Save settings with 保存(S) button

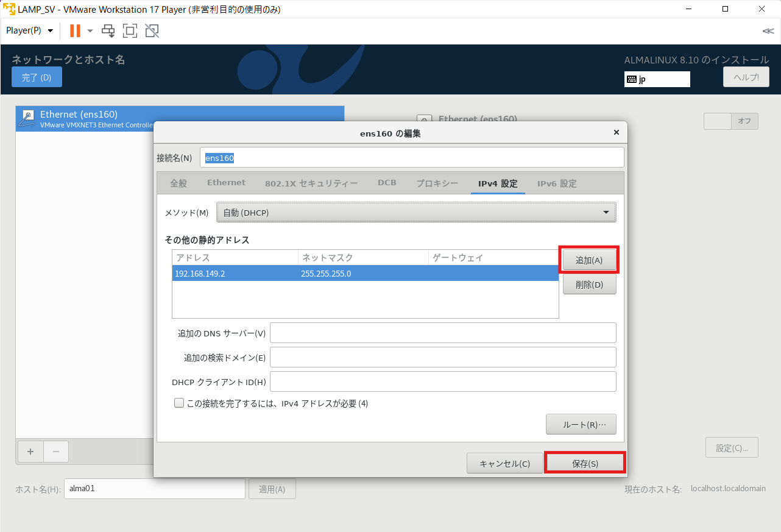click(585, 464)
